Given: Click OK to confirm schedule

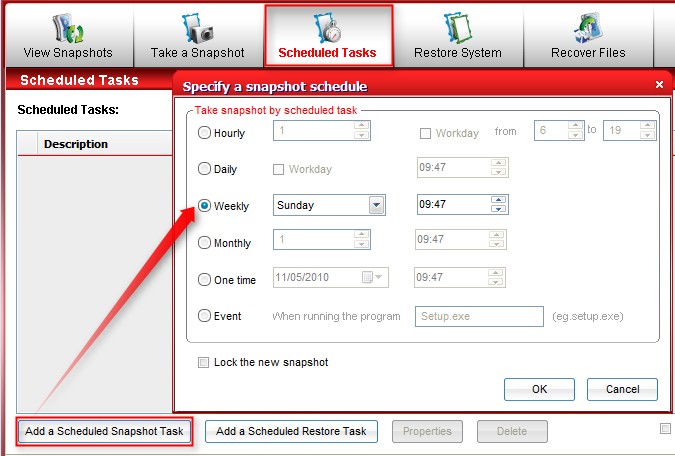Looking at the screenshot, I should pos(539,389).
